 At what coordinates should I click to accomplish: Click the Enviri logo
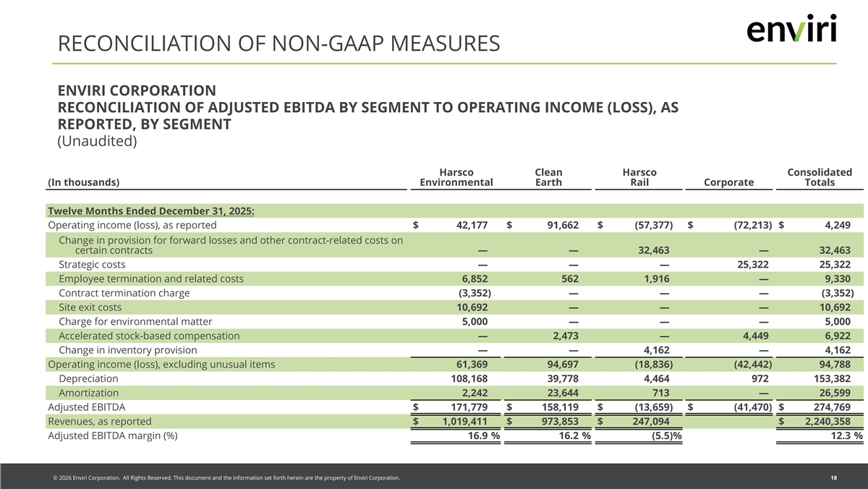click(791, 30)
